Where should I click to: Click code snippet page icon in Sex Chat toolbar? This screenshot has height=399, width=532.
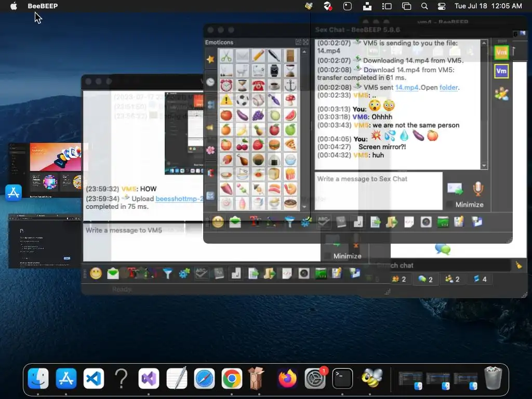(409, 222)
